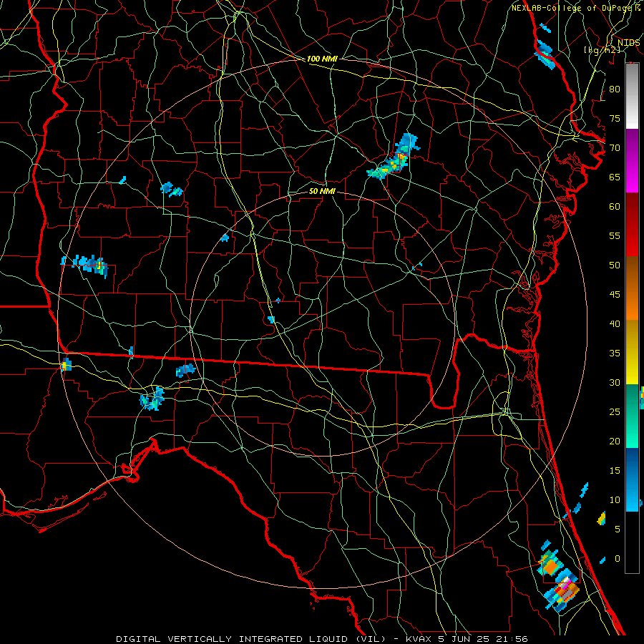Click the scale value 30
644x644 pixels.
pyautogui.click(x=615, y=382)
